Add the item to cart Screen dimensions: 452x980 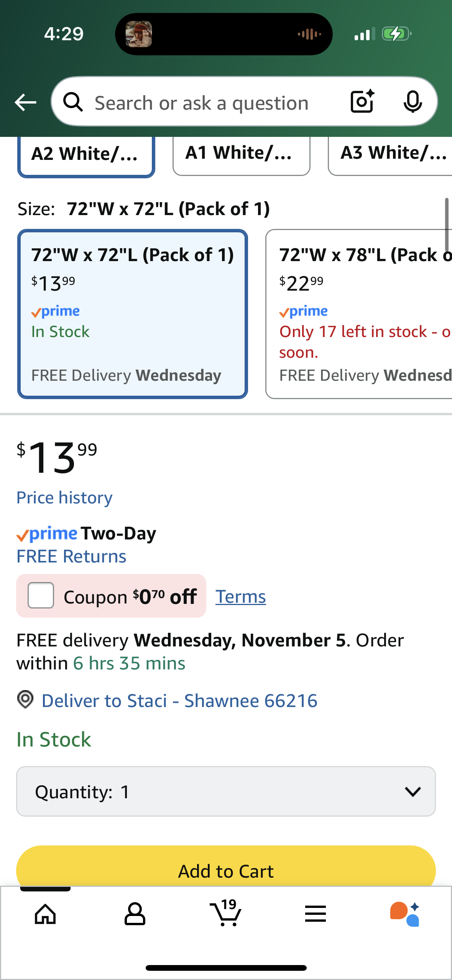(x=226, y=870)
